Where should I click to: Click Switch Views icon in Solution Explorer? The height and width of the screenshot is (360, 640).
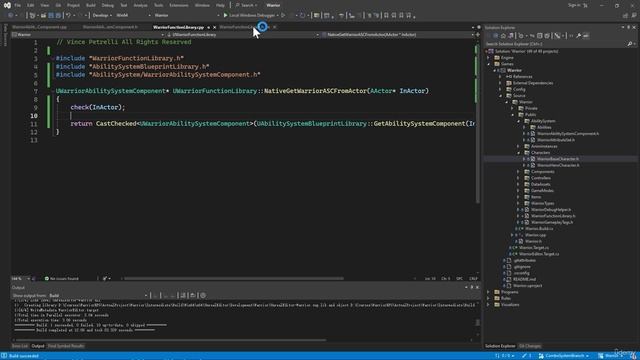(511, 36)
